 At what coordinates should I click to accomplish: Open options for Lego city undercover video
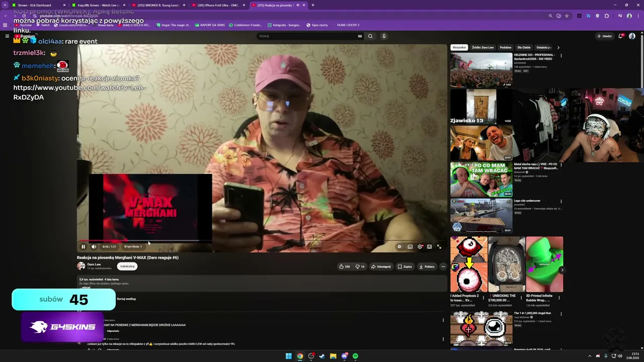click(x=561, y=201)
